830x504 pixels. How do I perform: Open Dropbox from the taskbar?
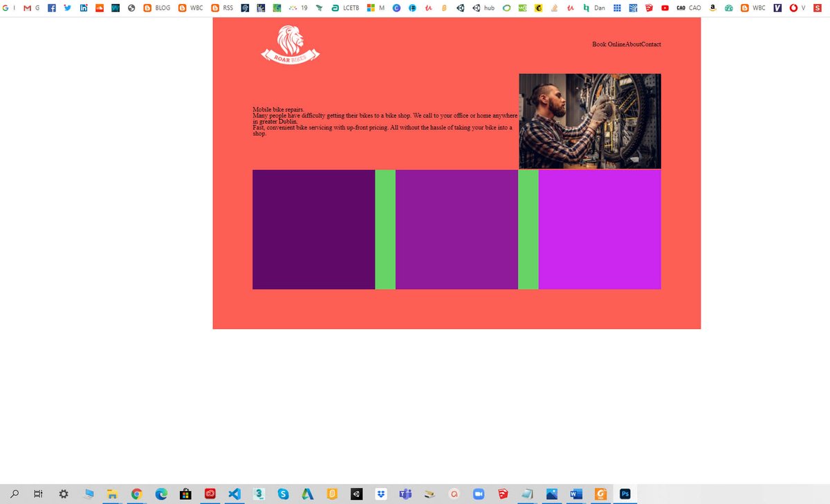tap(380, 494)
